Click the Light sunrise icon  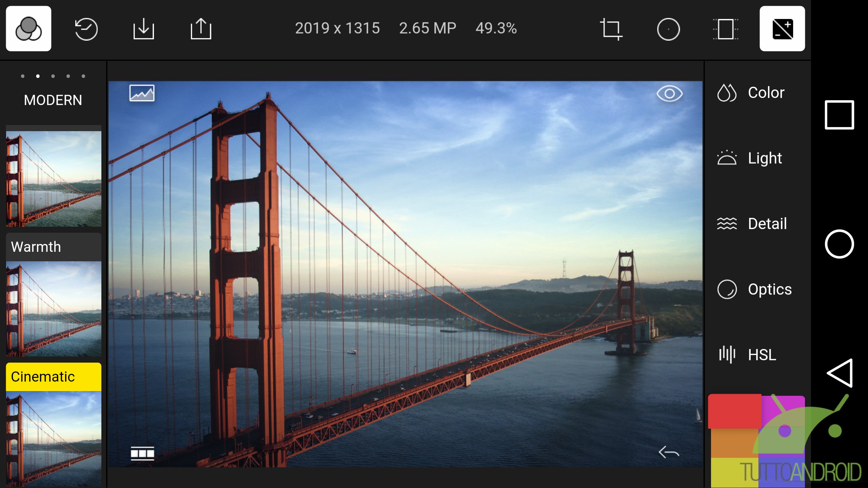point(727,158)
